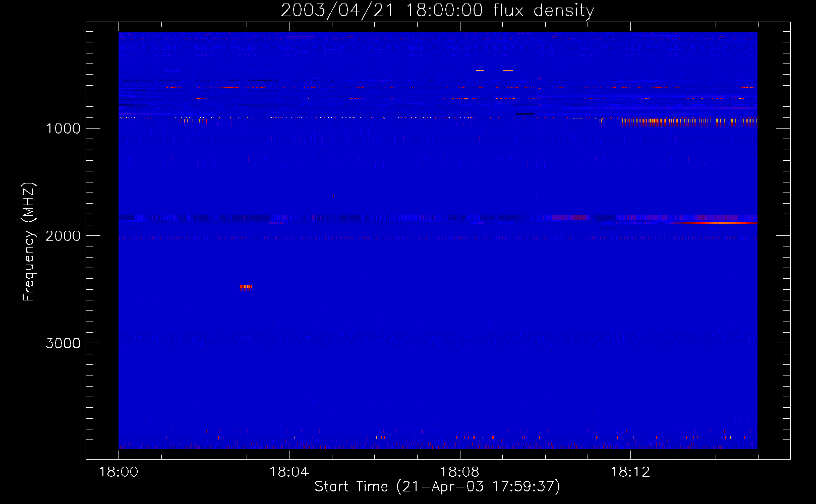Click the 2000 frequency tick label

63,236
